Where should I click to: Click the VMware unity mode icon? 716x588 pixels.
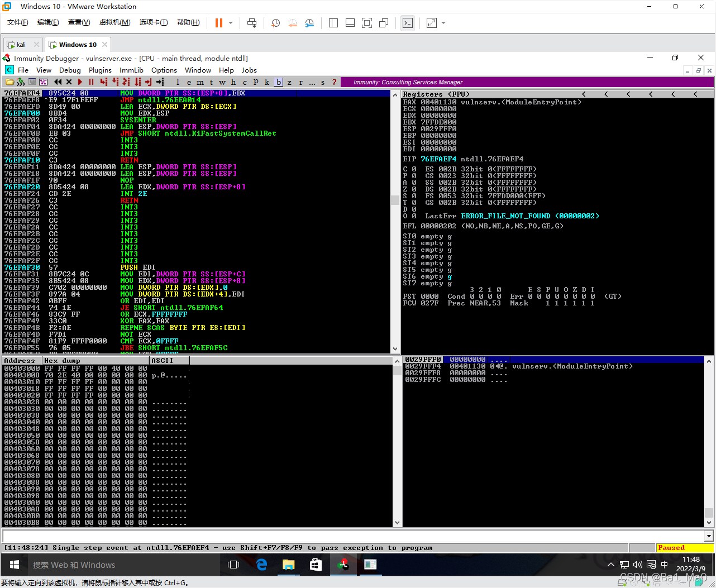(384, 23)
